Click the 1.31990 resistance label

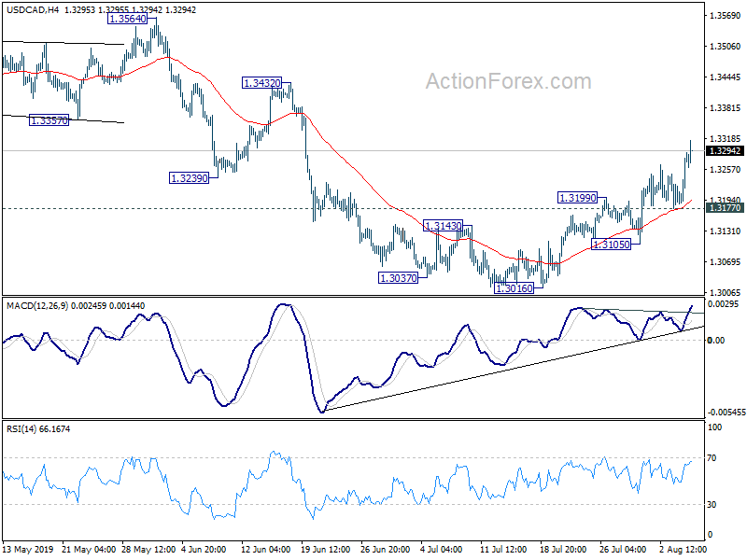pos(577,198)
